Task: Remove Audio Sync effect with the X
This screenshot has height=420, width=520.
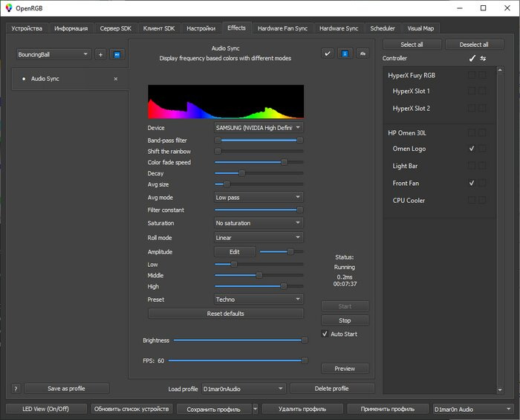Action: (115, 79)
